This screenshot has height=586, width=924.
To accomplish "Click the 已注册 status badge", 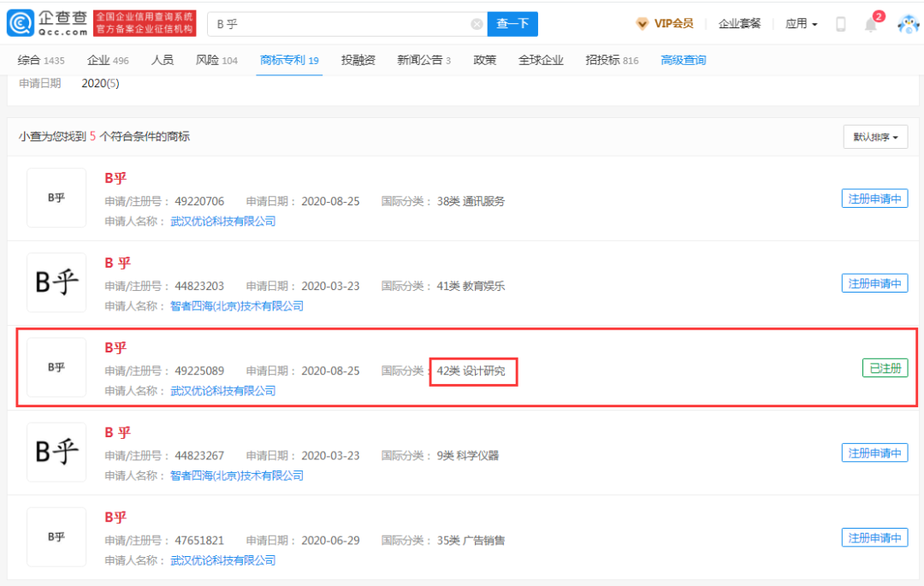I will (x=885, y=368).
